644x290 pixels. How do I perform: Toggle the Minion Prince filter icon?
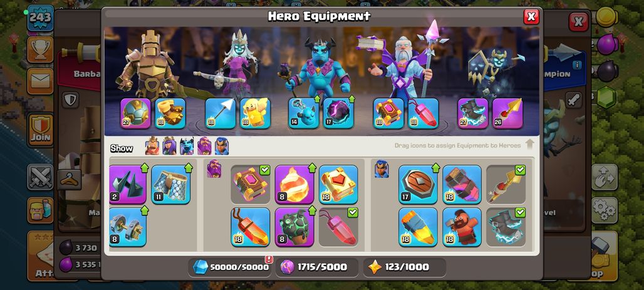click(x=187, y=146)
